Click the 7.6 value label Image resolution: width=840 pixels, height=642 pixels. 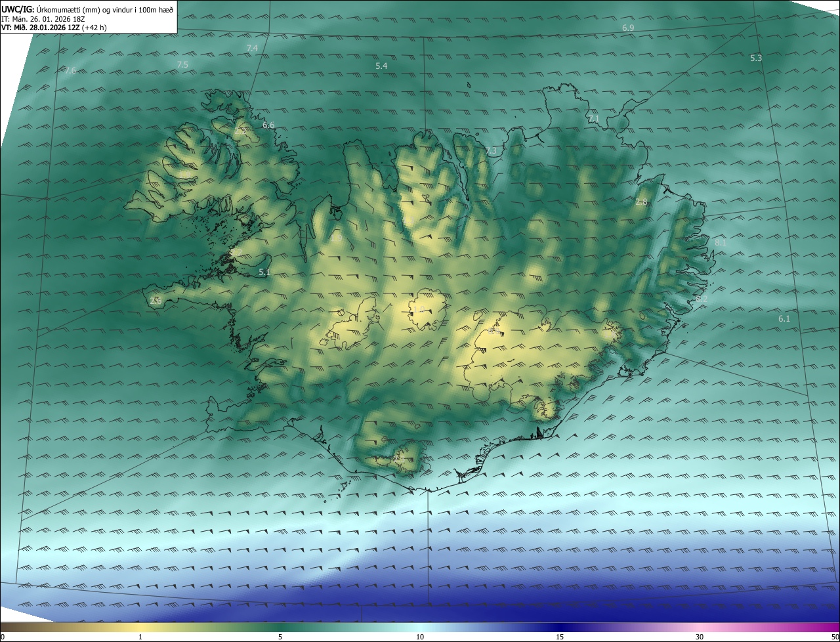tap(70, 70)
